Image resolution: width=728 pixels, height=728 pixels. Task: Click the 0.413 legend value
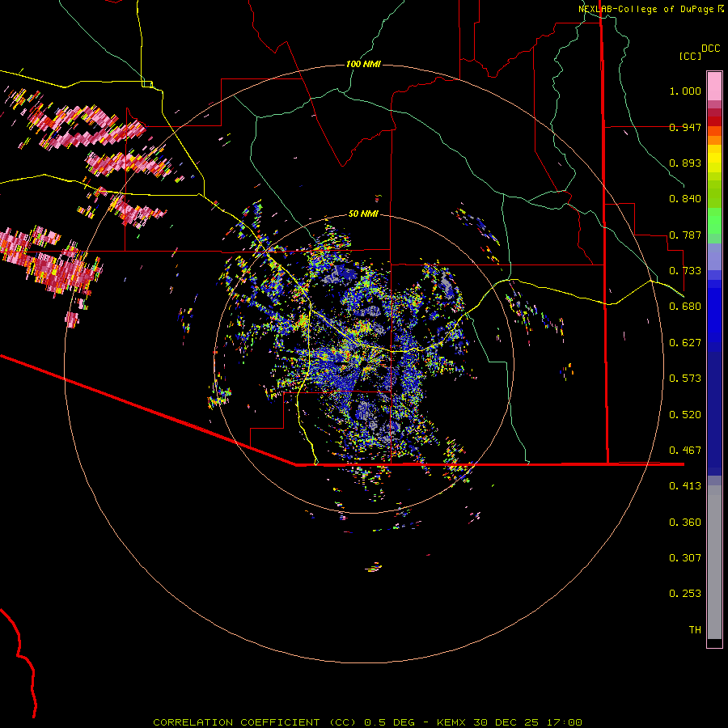coord(685,486)
